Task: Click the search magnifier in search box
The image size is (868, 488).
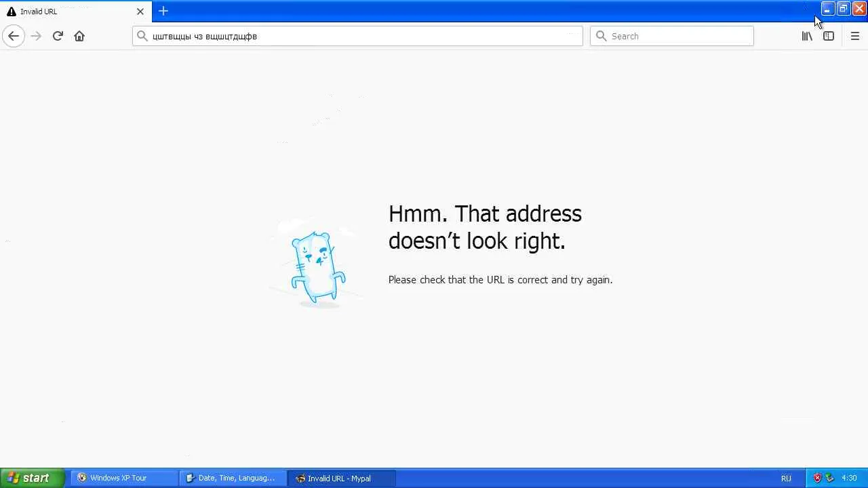Action: [x=601, y=36]
